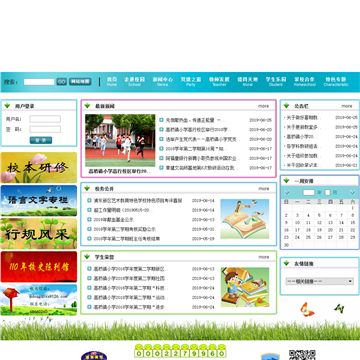Click bullet icon of 校务公开 item dated 2019-05-29
Viewport: 360px width, 360px height.
pos(89,239)
